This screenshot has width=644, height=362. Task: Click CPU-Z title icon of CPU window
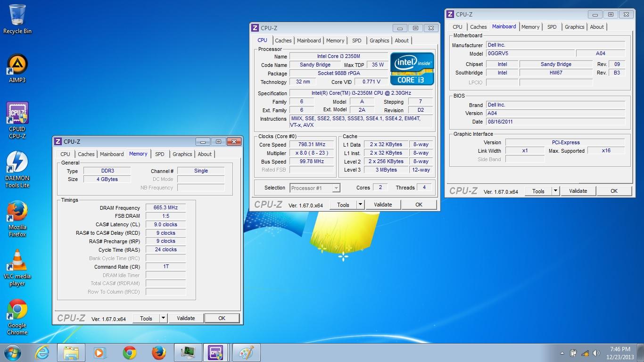(255, 28)
